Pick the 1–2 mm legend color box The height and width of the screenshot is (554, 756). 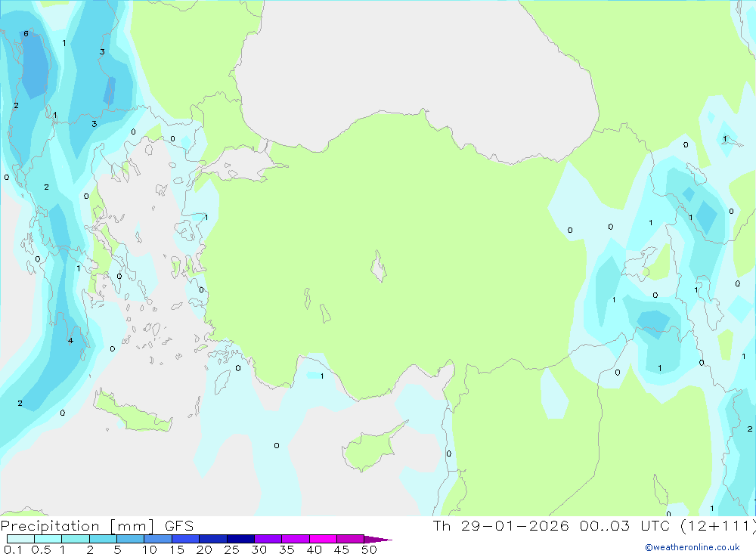pos(75,539)
